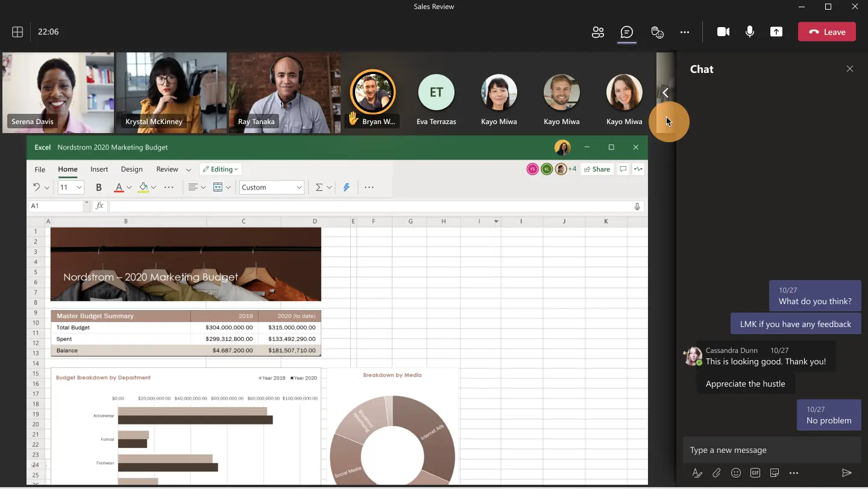Viewport: 868px width, 489px height.
Task: Open the Excel File menu
Action: 40,169
